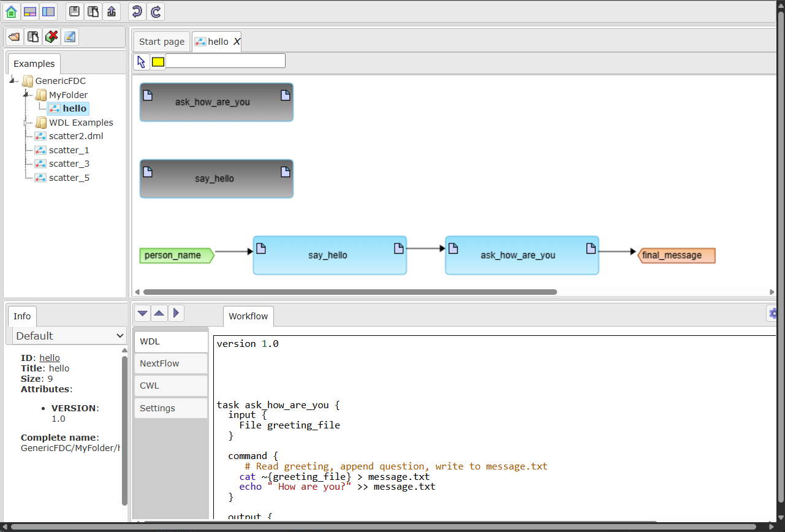Image resolution: width=785 pixels, height=532 pixels.
Task: Click the gear settings icon beside Workflow
Action: point(773,313)
